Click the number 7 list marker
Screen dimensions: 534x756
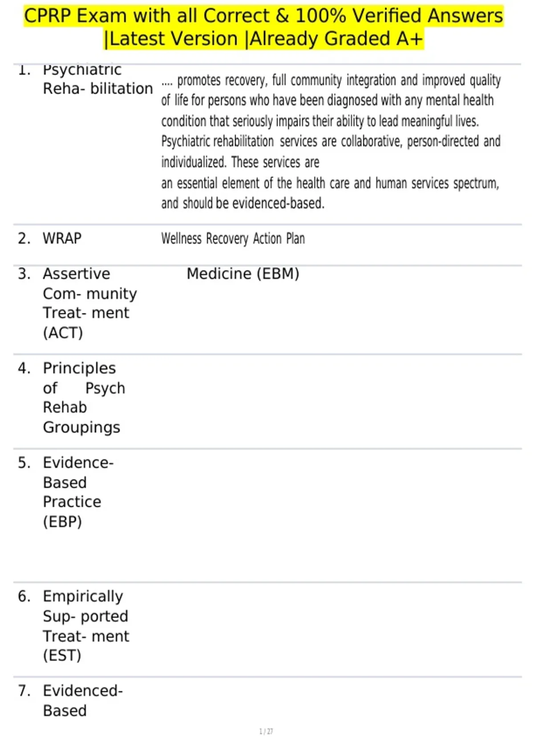coord(24,691)
